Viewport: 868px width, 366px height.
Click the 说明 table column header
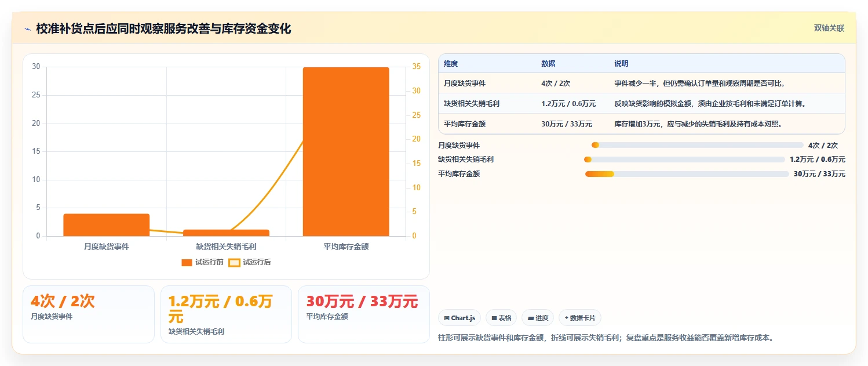[x=621, y=64]
